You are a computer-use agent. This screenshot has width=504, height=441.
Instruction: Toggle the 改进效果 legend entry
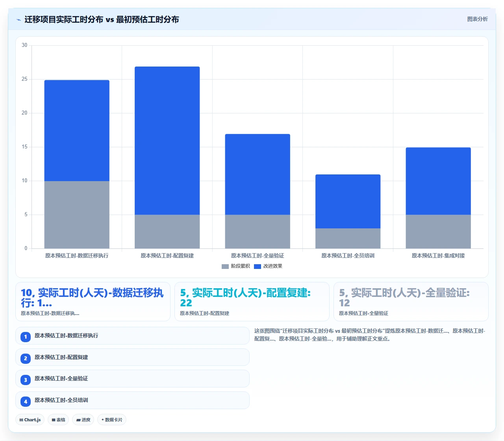click(268, 266)
